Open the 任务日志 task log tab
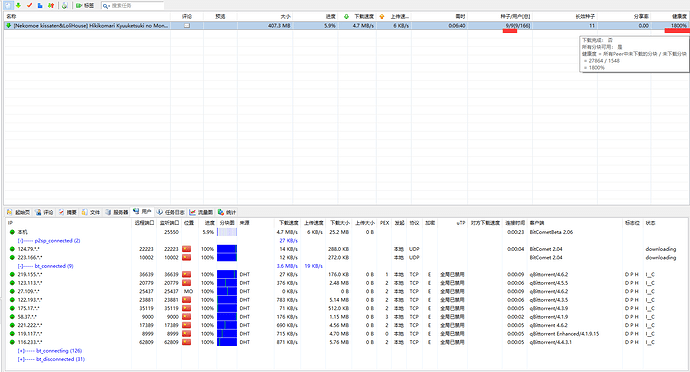690x372 pixels. 171,212
